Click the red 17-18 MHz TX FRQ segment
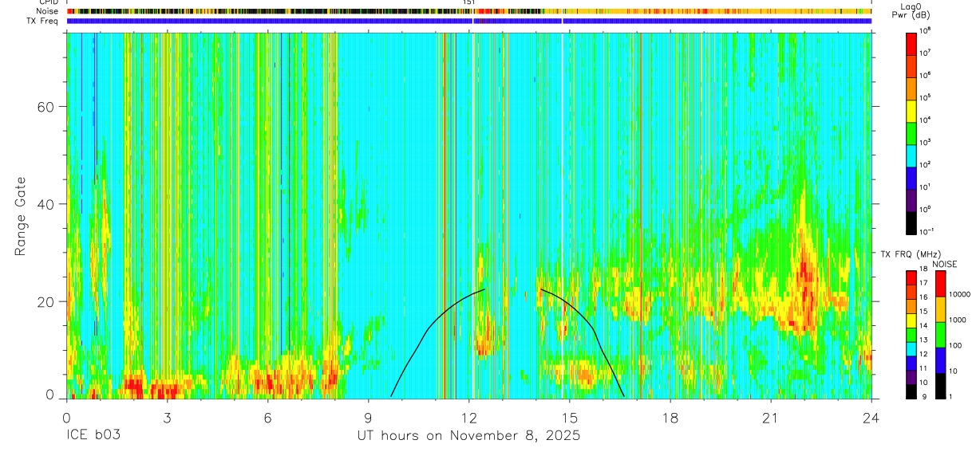This screenshot has width=980, height=452. tap(911, 277)
